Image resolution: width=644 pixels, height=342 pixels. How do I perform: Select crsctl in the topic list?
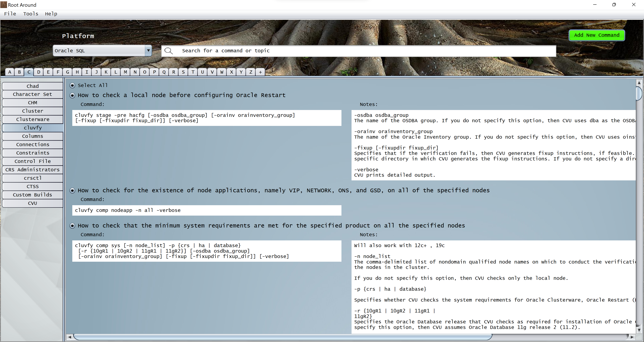(x=33, y=178)
